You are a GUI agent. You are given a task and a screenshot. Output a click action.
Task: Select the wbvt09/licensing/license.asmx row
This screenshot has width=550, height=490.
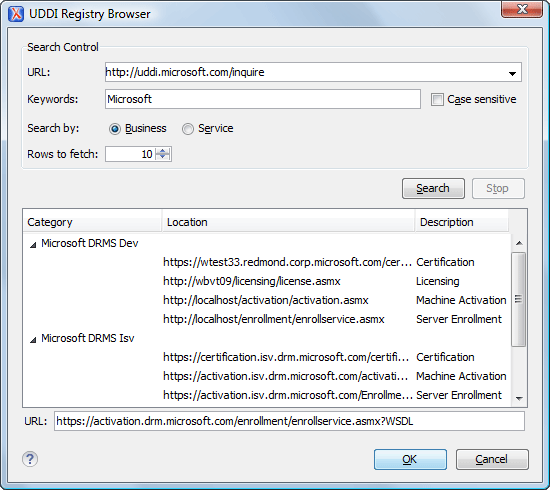[x=252, y=281]
